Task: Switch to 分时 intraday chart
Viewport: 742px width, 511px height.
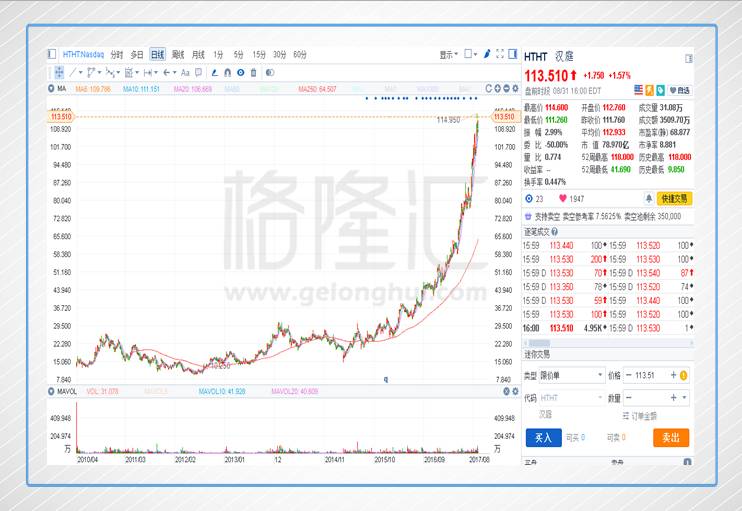Action: [x=117, y=54]
